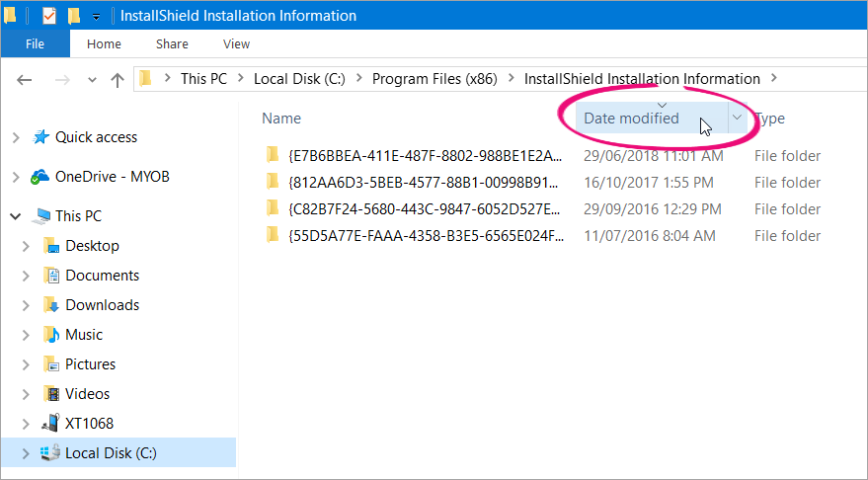868x480 pixels.
Task: Expand the Documents tree node
Action: point(27,276)
